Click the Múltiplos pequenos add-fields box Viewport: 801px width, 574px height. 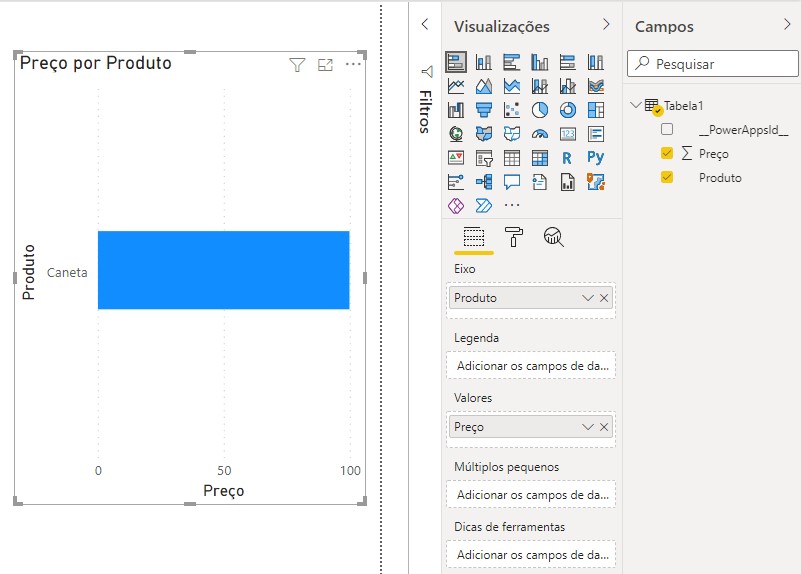[531, 494]
